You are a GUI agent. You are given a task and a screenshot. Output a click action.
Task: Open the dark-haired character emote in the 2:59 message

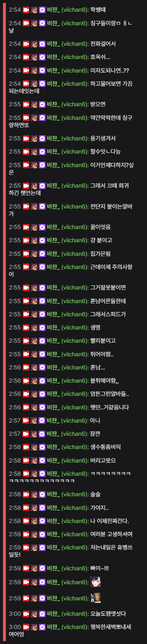pos(96,582)
